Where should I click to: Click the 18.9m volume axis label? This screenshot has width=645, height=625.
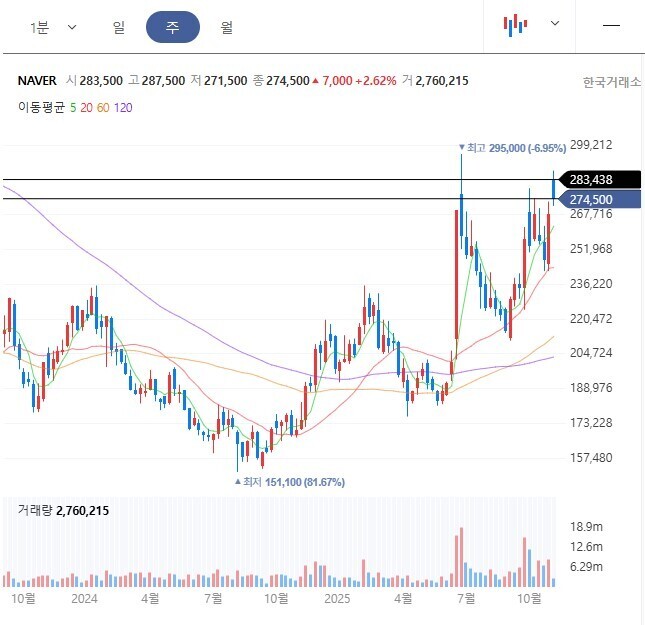[x=586, y=527]
